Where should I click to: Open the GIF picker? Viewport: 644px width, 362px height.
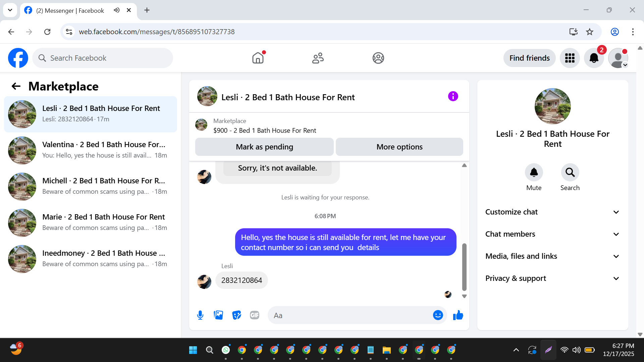[x=255, y=315]
